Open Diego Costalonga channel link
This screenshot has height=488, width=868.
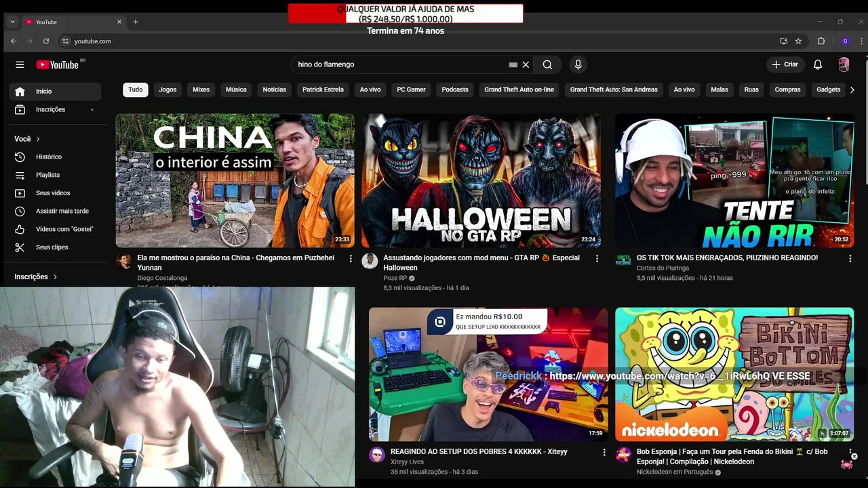point(162,278)
